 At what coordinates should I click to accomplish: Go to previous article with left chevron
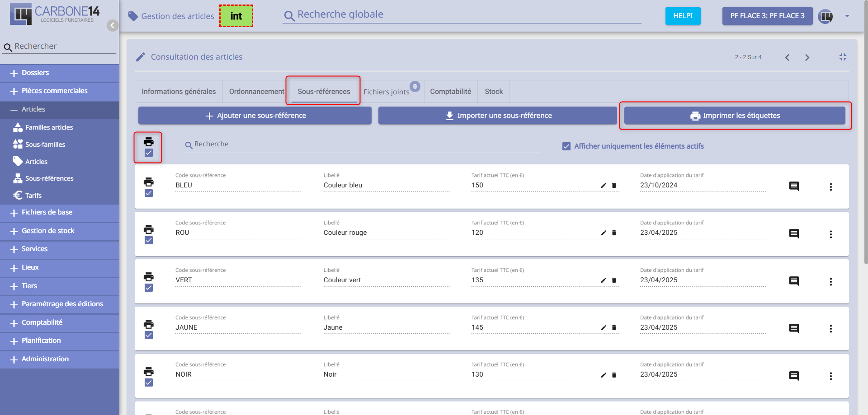click(787, 57)
